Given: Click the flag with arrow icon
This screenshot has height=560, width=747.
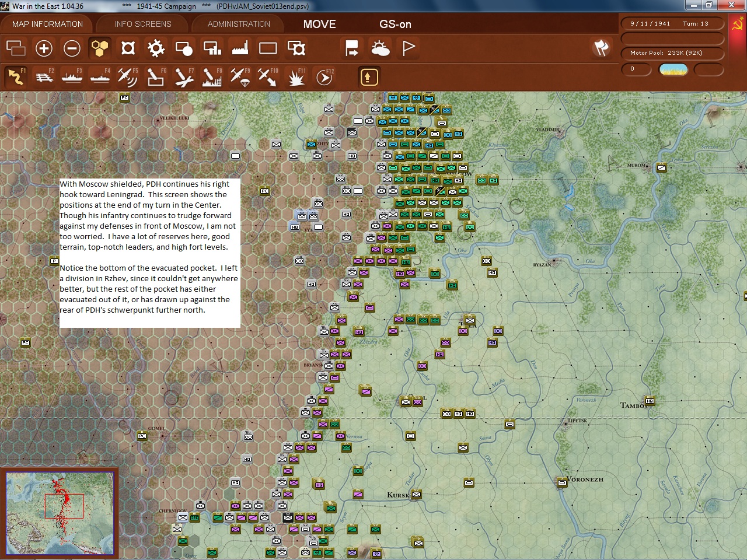Looking at the screenshot, I should click(352, 48).
